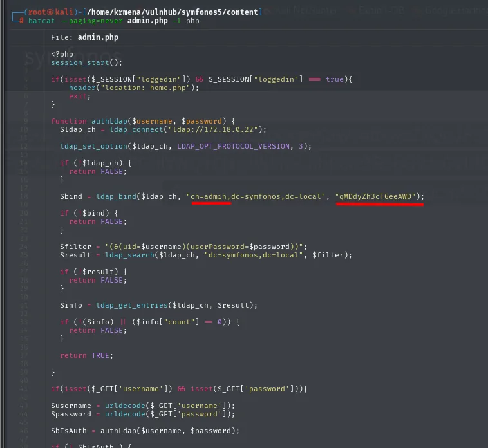Click the if (!$ldap_ch) { line
The width and height of the screenshot is (488, 448).
(x=95, y=163)
